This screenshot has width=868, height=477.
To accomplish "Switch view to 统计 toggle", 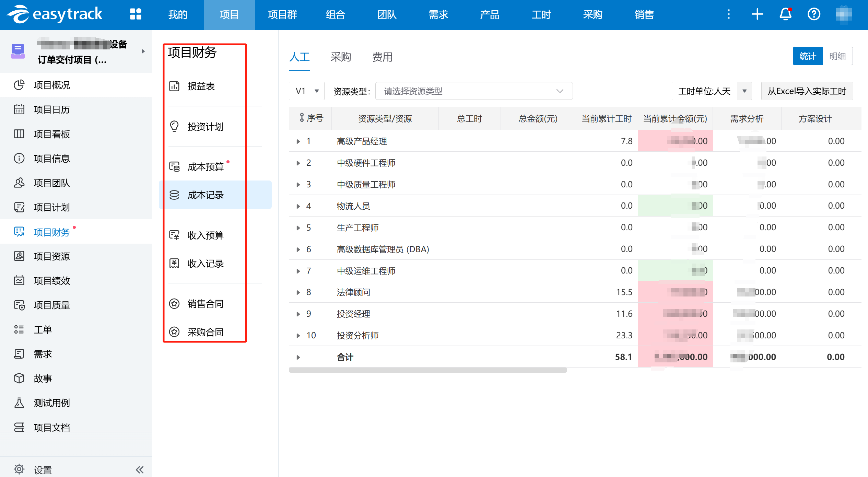I will tap(807, 56).
